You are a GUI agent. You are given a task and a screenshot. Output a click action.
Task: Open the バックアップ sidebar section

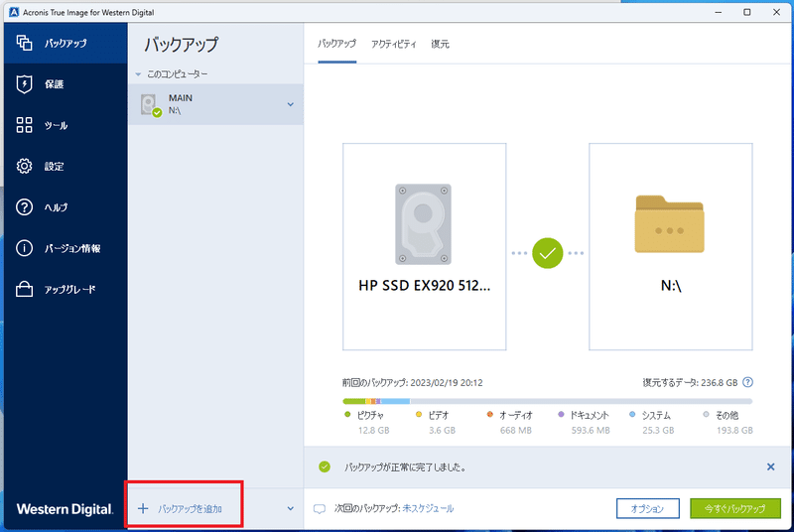point(66,43)
